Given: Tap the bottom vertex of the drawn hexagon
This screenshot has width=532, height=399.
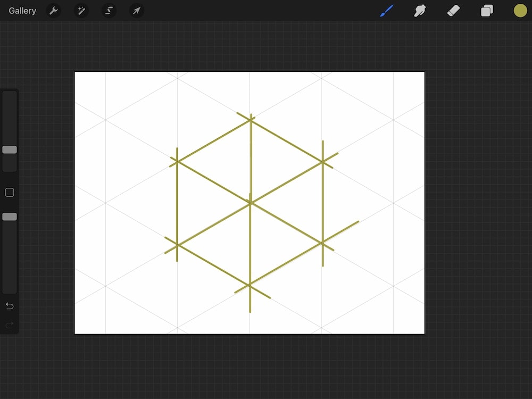Looking at the screenshot, I should (x=250, y=286).
